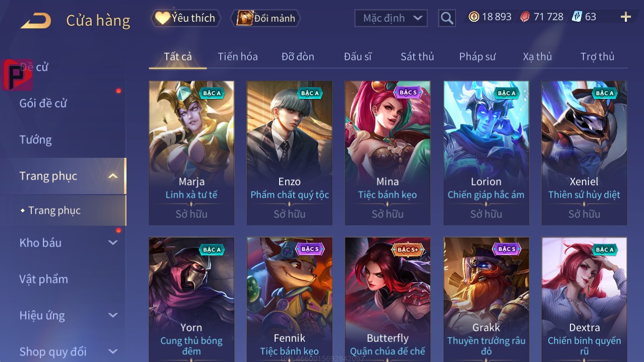
Task: Open Yêu thích heart favorites
Action: point(185,18)
